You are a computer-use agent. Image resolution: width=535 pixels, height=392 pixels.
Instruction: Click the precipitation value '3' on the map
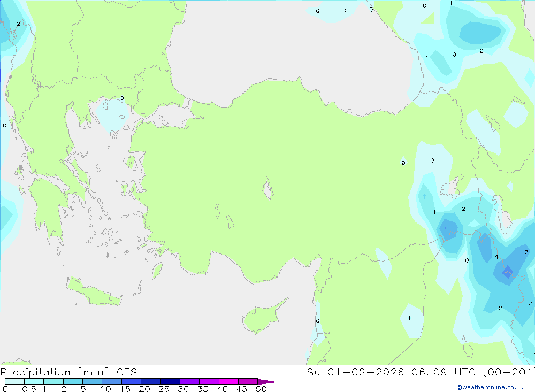531,303
